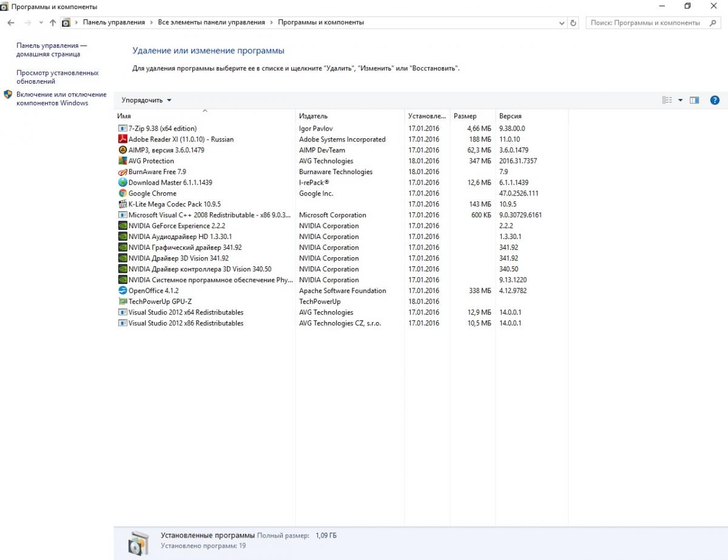The height and width of the screenshot is (560, 728).
Task: Sort by the Установлено date column header
Action: click(428, 116)
